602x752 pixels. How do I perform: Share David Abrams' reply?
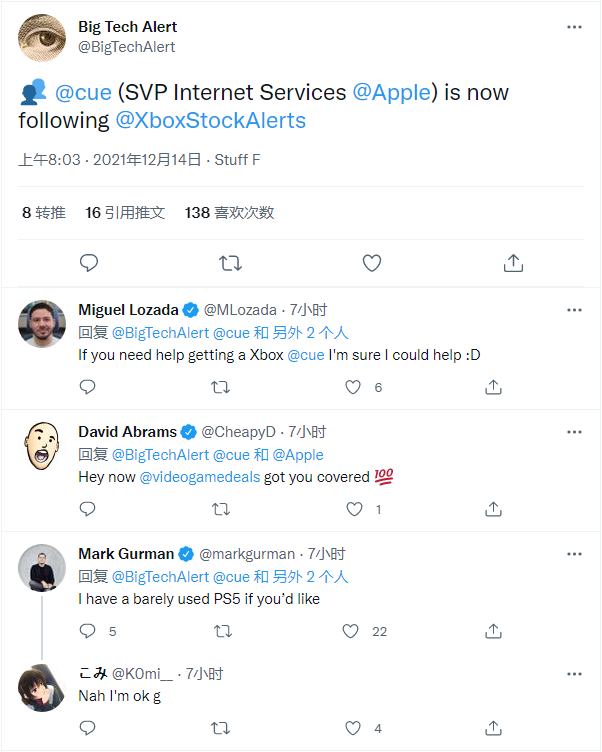[493, 509]
